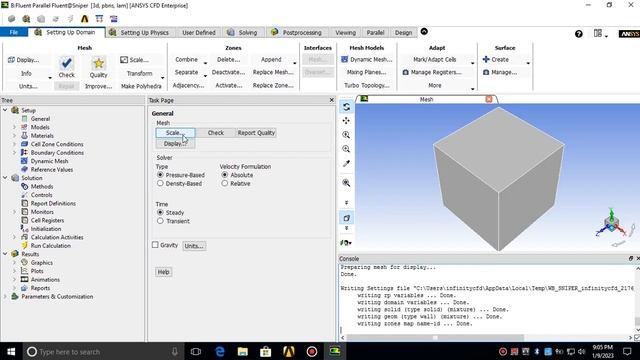The width and height of the screenshot is (640, 360).
Task: Open Microsoft Edge from taskbar
Action: [220, 351]
